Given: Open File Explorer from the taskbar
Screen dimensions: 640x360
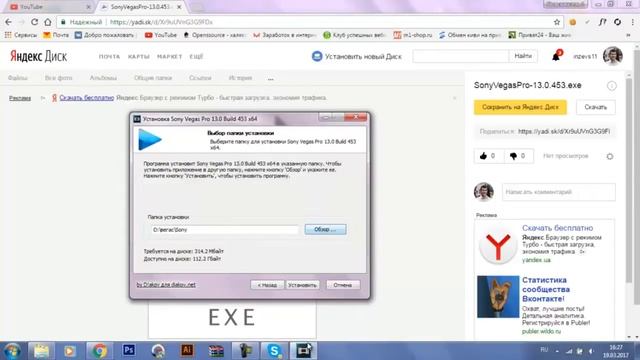Looking at the screenshot, I should click(41, 351).
